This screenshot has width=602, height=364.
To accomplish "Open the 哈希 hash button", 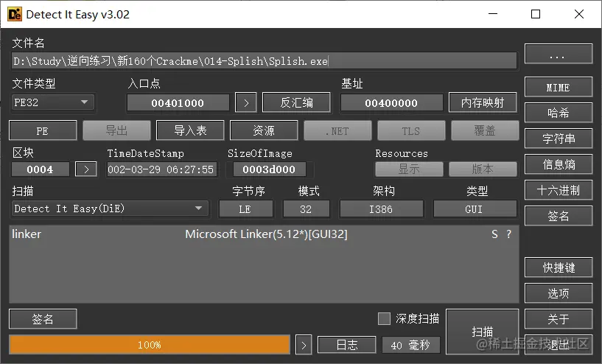I will (559, 113).
